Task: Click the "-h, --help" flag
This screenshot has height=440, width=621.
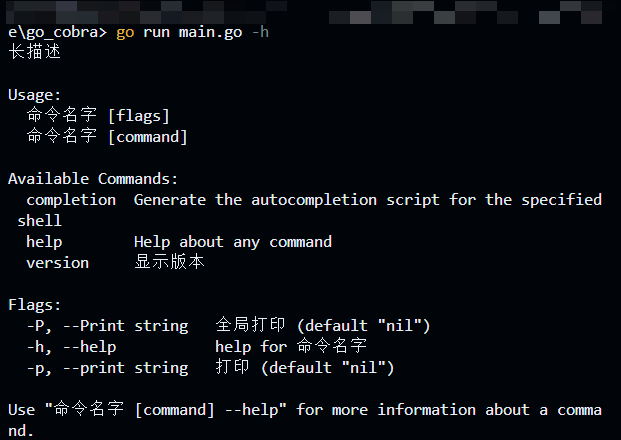Action: (x=71, y=346)
